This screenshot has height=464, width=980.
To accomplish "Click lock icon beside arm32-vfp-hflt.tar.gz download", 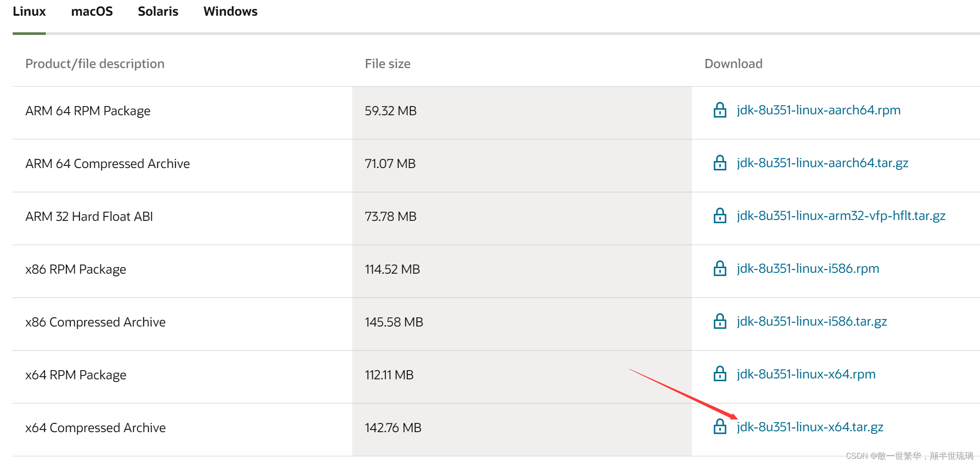I will tap(720, 216).
